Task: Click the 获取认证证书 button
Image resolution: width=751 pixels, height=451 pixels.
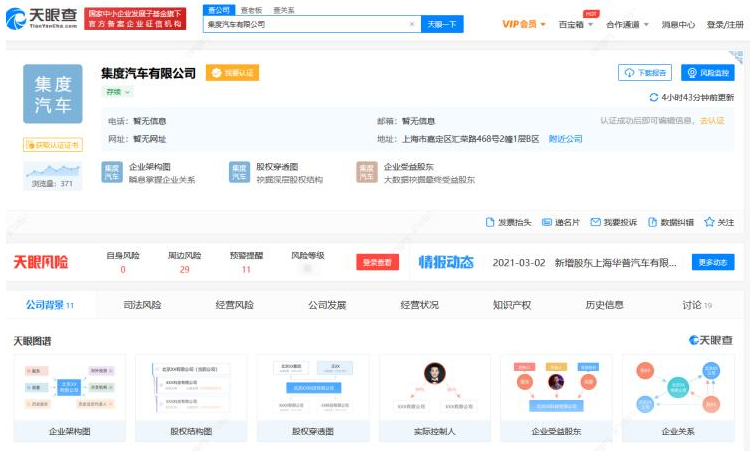Action: (x=53, y=145)
